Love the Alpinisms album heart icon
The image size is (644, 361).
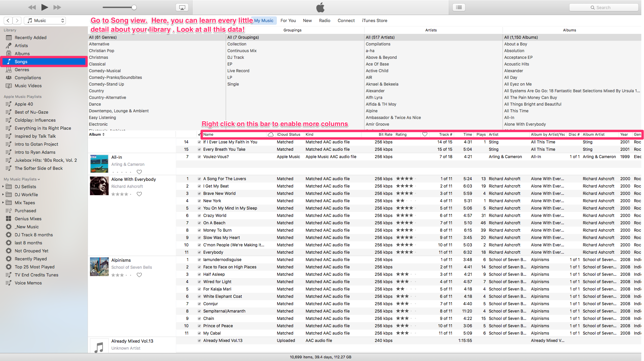139,275
